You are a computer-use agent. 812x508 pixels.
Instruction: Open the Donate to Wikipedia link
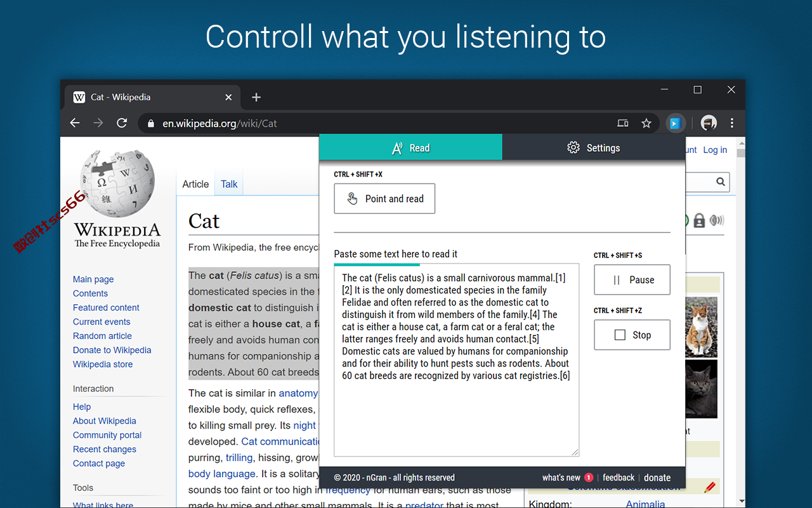112,350
